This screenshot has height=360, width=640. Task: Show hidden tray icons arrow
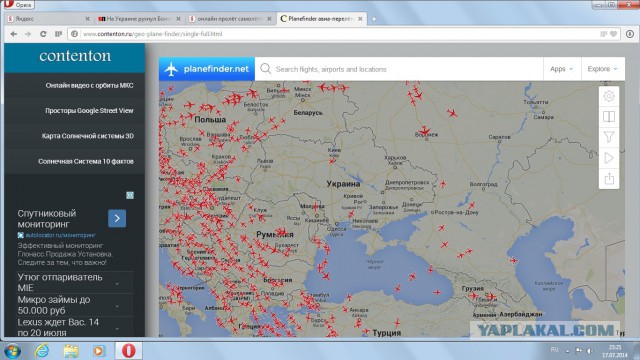[567, 351]
